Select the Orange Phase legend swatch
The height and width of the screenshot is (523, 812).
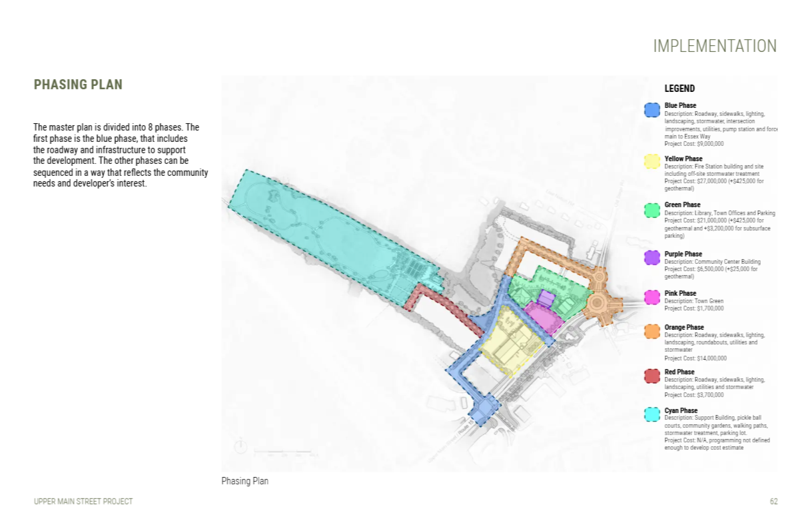(x=651, y=331)
